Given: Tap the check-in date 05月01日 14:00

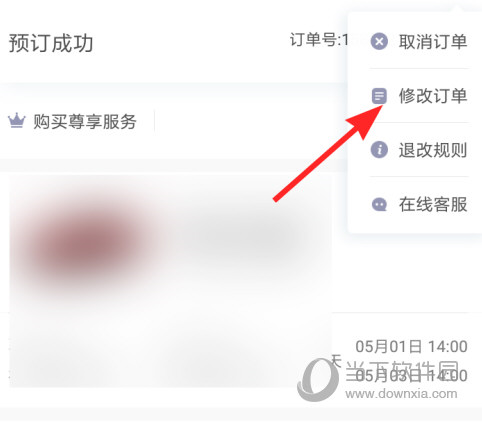Looking at the screenshot, I should [411, 347].
